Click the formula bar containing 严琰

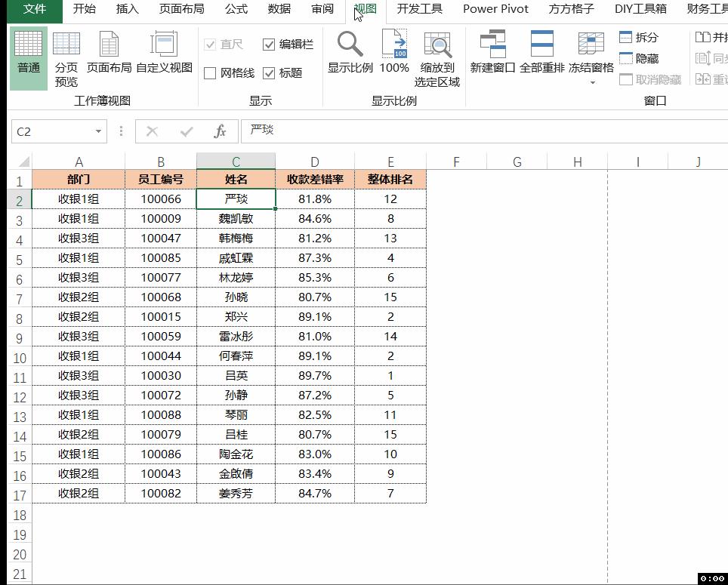coord(483,131)
